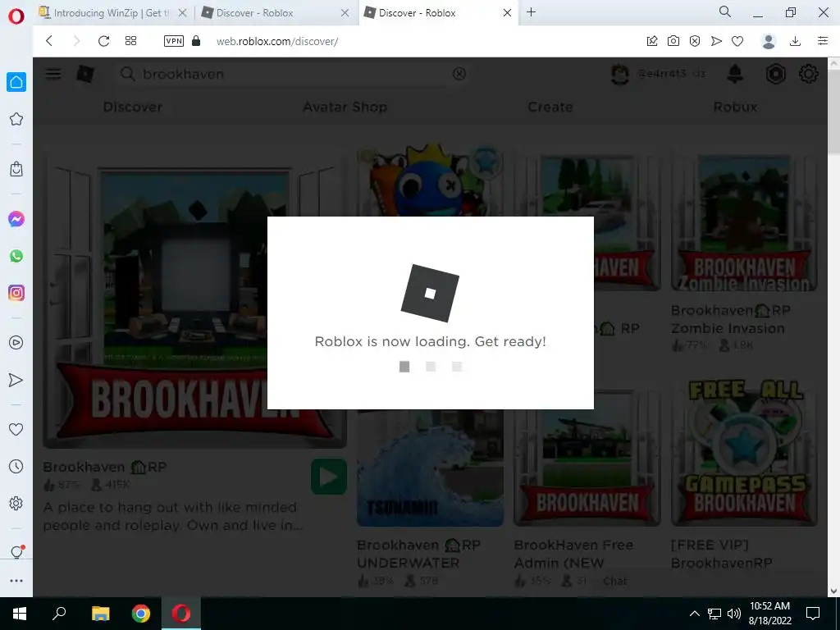Launch Google Chrome from the taskbar
This screenshot has width=840, height=630.
(x=141, y=614)
